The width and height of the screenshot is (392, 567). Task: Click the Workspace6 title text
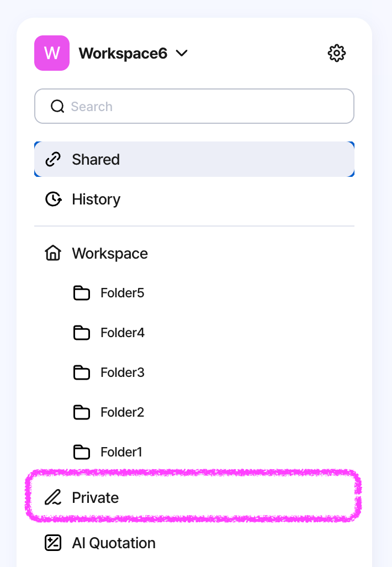(x=123, y=53)
